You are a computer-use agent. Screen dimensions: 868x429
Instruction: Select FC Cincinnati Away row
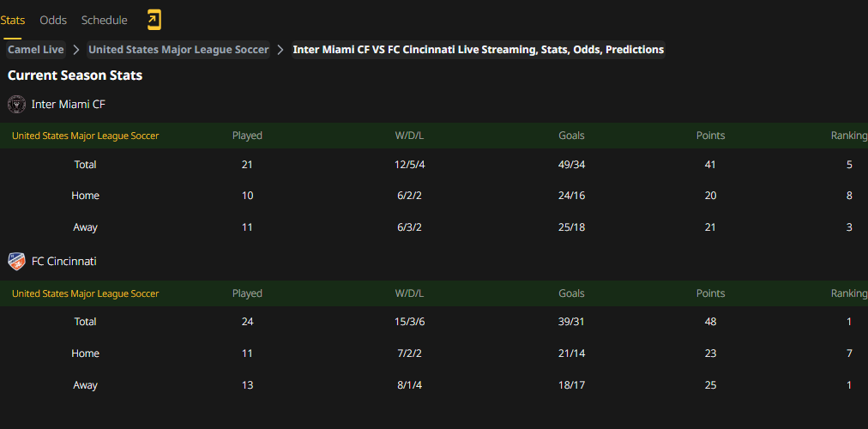point(434,384)
